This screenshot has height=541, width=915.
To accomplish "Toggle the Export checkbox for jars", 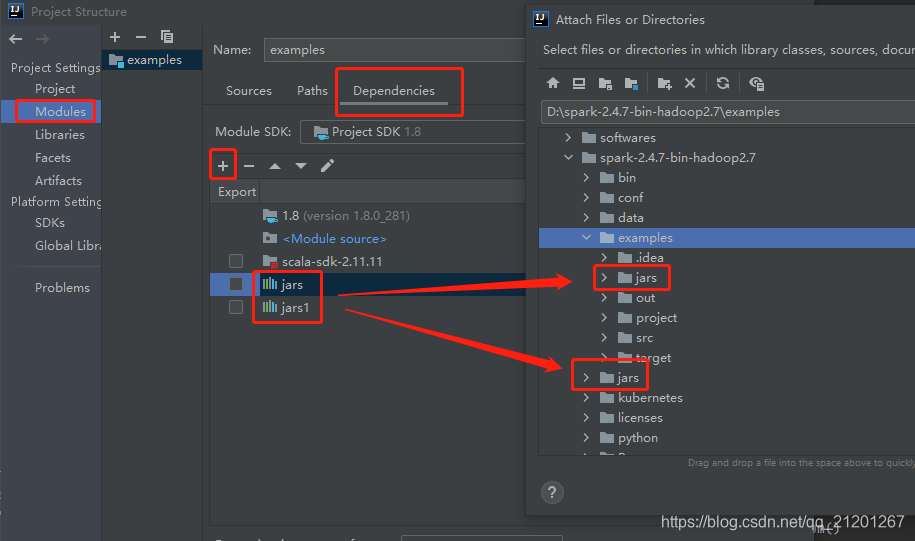I will pos(236,284).
